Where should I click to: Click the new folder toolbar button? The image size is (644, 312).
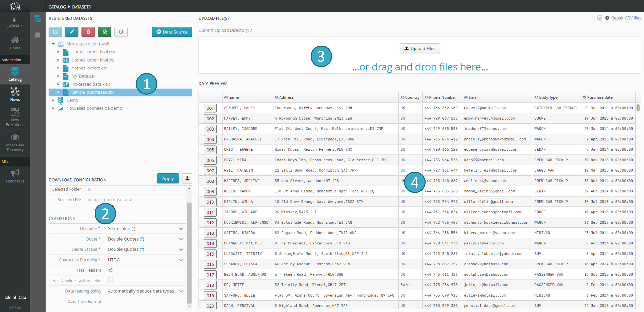click(x=55, y=32)
